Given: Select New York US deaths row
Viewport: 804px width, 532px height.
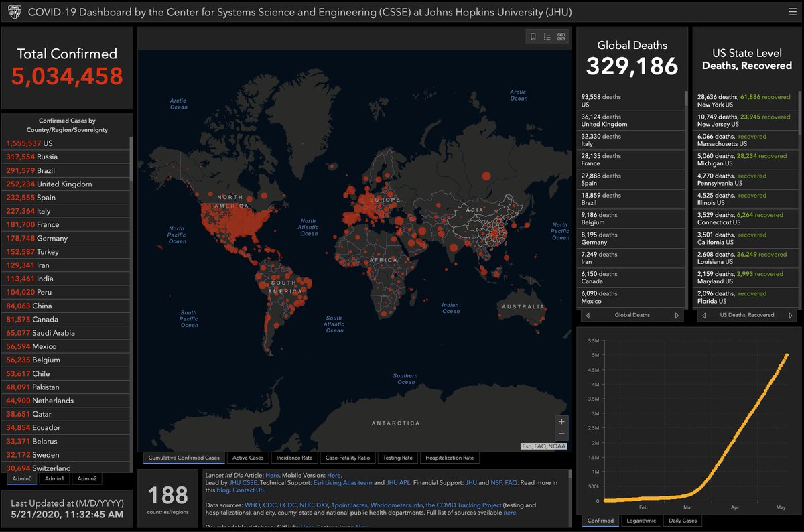Looking at the screenshot, I should (x=745, y=101).
